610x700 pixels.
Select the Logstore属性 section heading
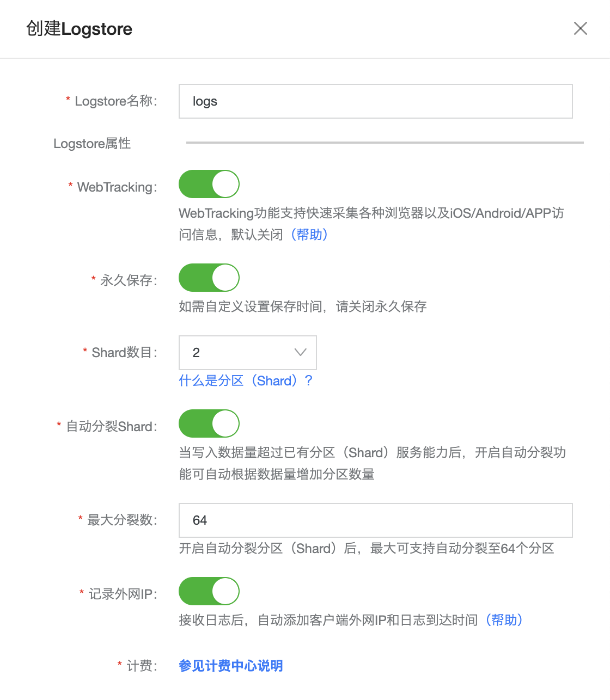click(92, 144)
